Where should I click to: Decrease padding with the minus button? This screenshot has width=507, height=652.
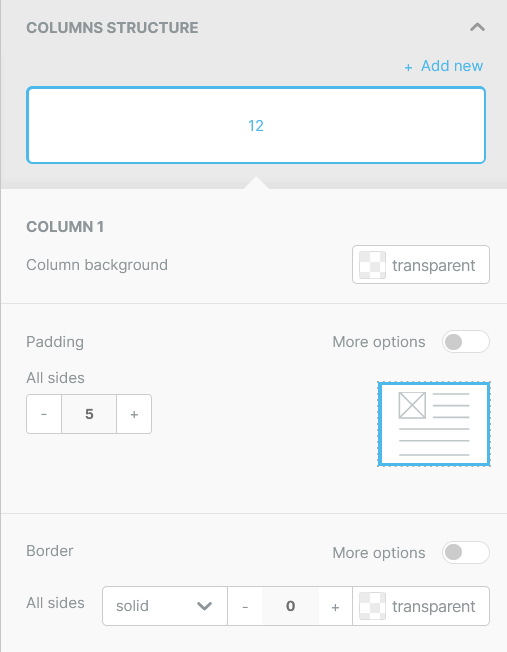coord(44,414)
